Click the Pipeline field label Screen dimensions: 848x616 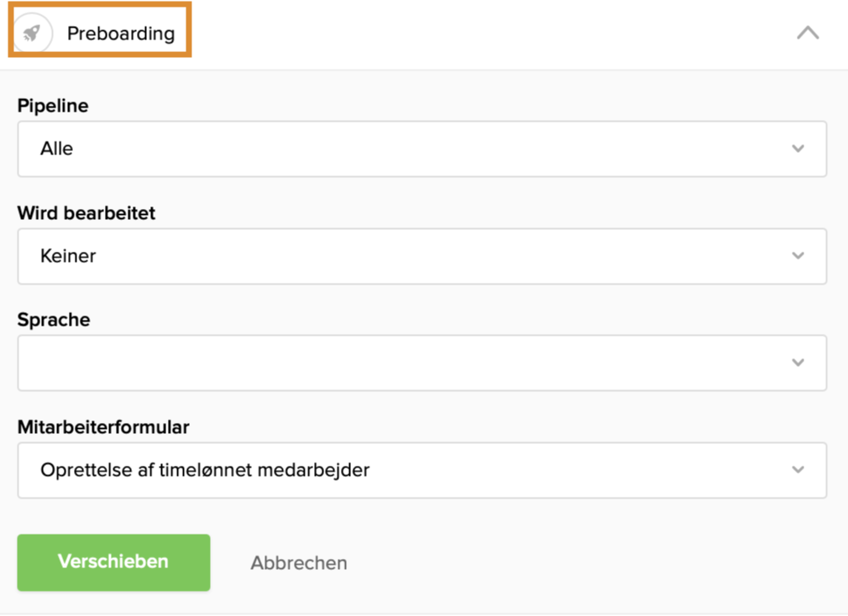click(x=53, y=107)
